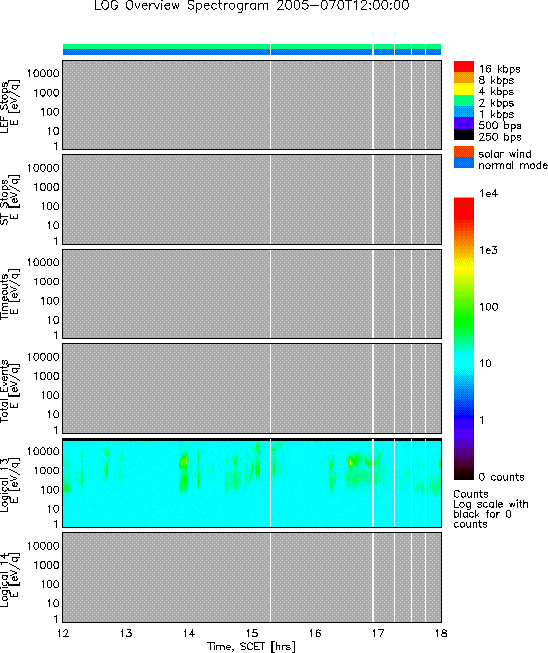Click the Total Events spectrogram panel
The image size is (548, 653).
252,388
